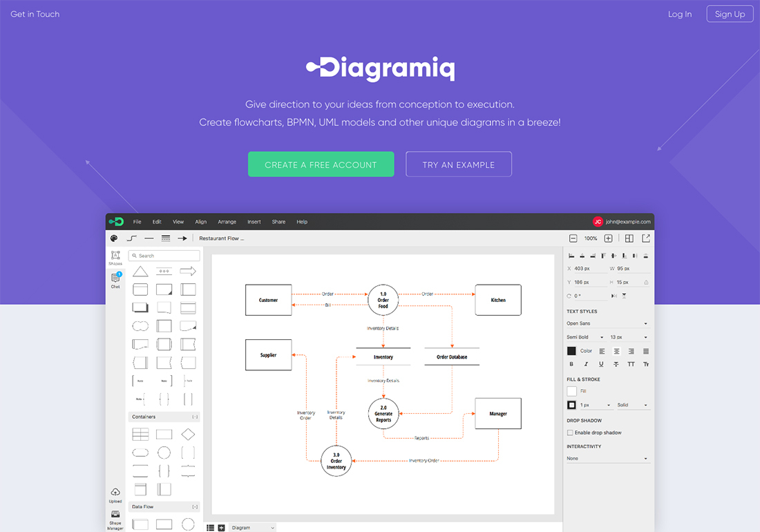Collapse the Containers shape section

[195, 417]
